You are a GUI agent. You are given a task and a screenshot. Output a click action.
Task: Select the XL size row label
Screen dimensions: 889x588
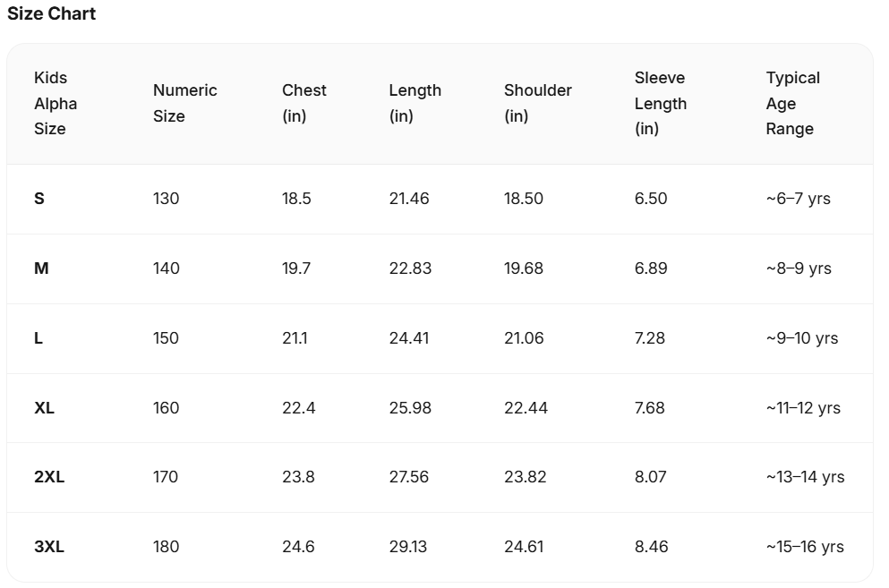44,408
